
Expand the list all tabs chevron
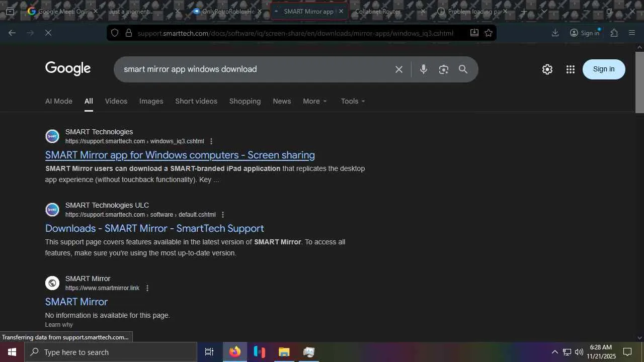pyautogui.click(x=544, y=11)
